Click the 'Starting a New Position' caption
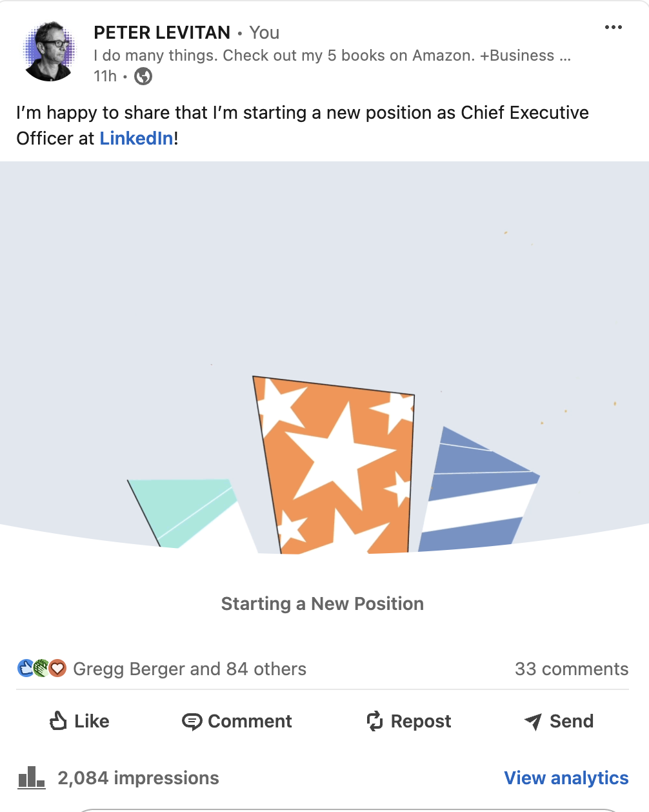Image resolution: width=649 pixels, height=812 pixels. pos(323,604)
